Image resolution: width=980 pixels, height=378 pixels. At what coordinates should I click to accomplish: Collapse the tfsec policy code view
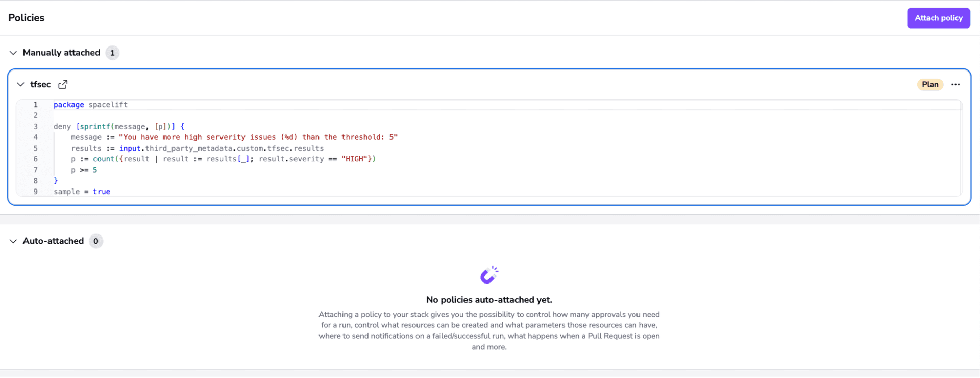coord(20,84)
